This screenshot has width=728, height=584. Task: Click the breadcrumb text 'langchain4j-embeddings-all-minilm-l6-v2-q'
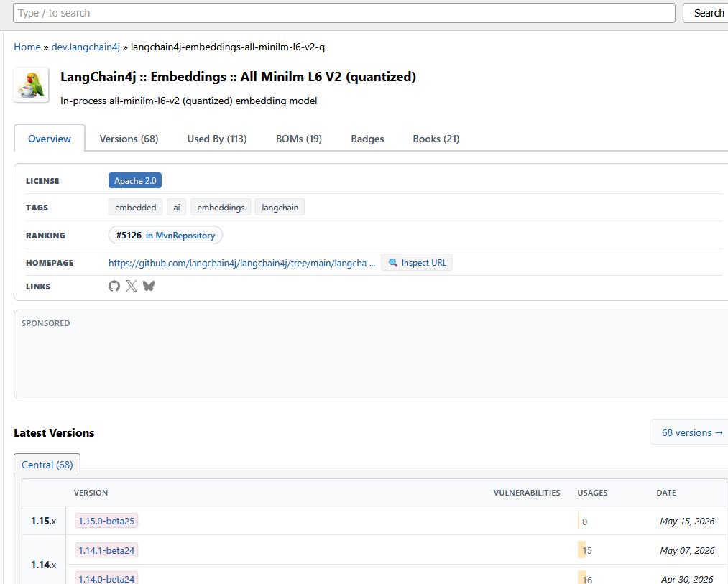[228, 47]
